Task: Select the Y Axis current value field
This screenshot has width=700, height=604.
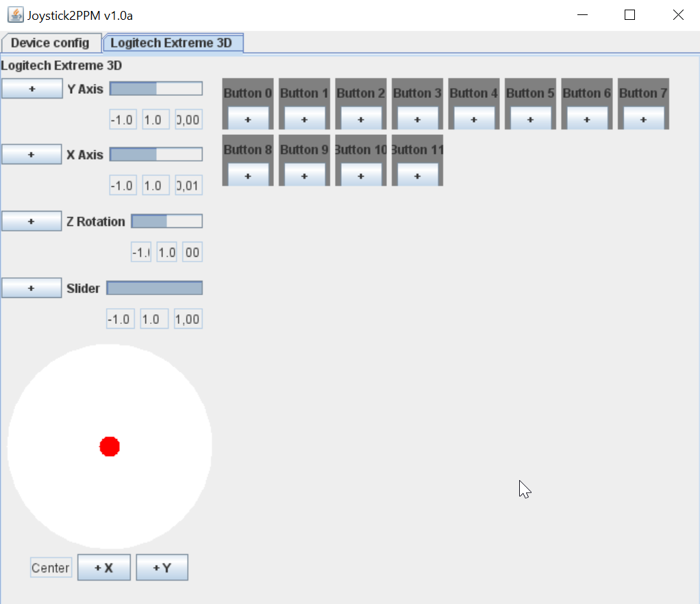Action: (188, 120)
